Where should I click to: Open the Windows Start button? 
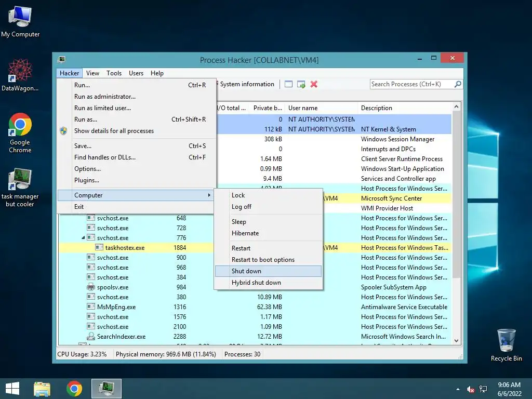pyautogui.click(x=12, y=389)
